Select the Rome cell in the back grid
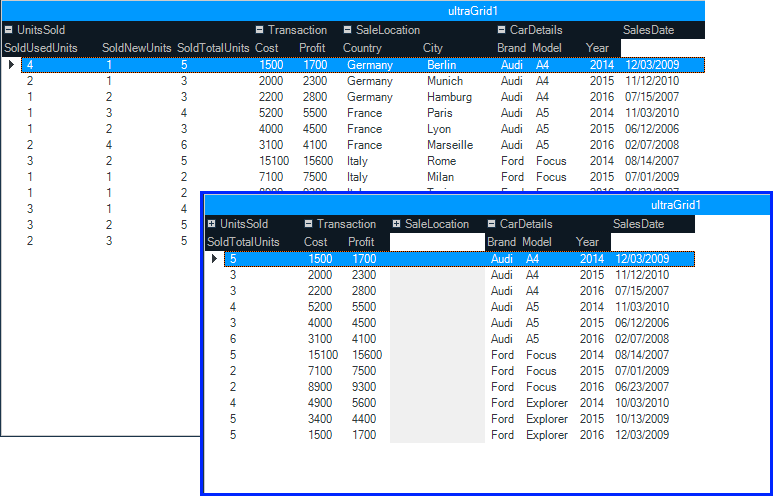775x500 pixels. point(441,161)
